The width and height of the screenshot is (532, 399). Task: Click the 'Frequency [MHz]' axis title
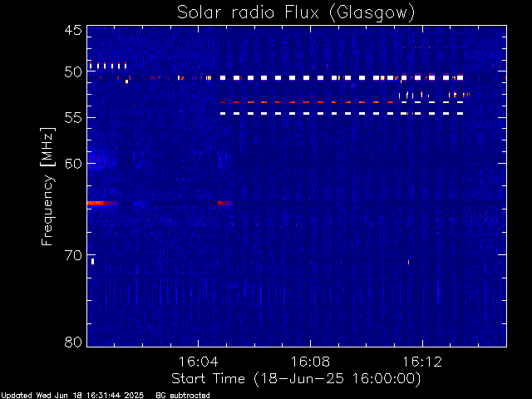click(47, 186)
